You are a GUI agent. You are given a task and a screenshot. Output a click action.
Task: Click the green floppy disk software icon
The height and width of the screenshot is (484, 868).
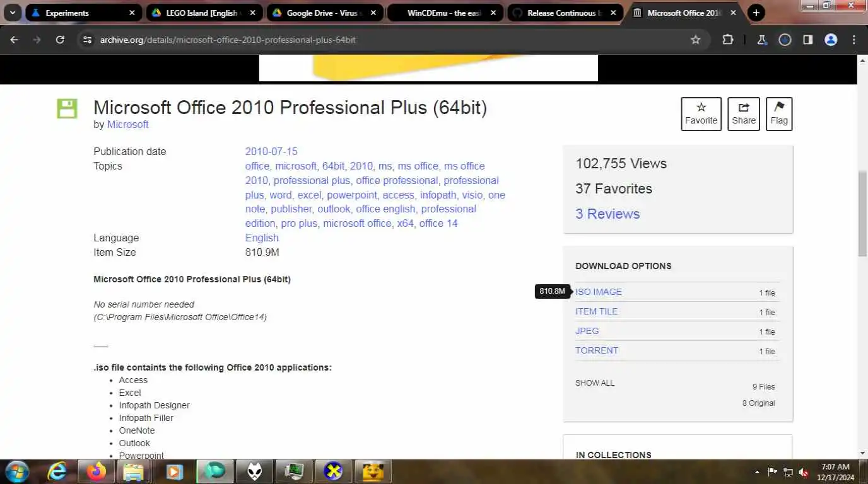67,108
